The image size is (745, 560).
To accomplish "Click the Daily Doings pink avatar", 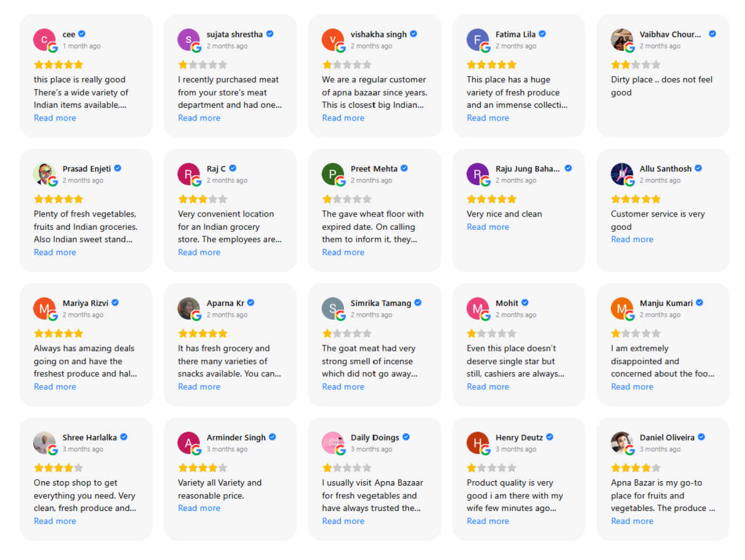I will pos(333,443).
